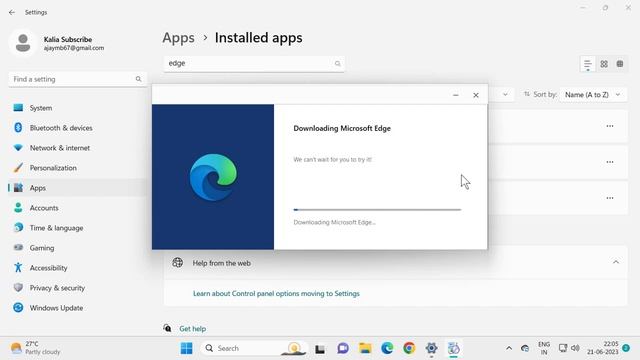Image resolution: width=640 pixels, height=360 pixels.
Task: Go back with the Settings back arrow
Action: 12,12
